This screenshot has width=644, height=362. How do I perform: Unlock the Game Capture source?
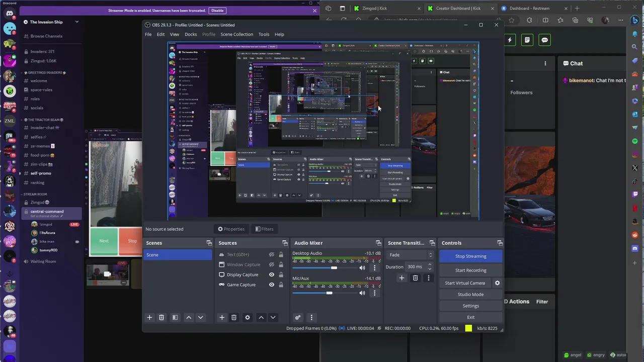coord(281,285)
